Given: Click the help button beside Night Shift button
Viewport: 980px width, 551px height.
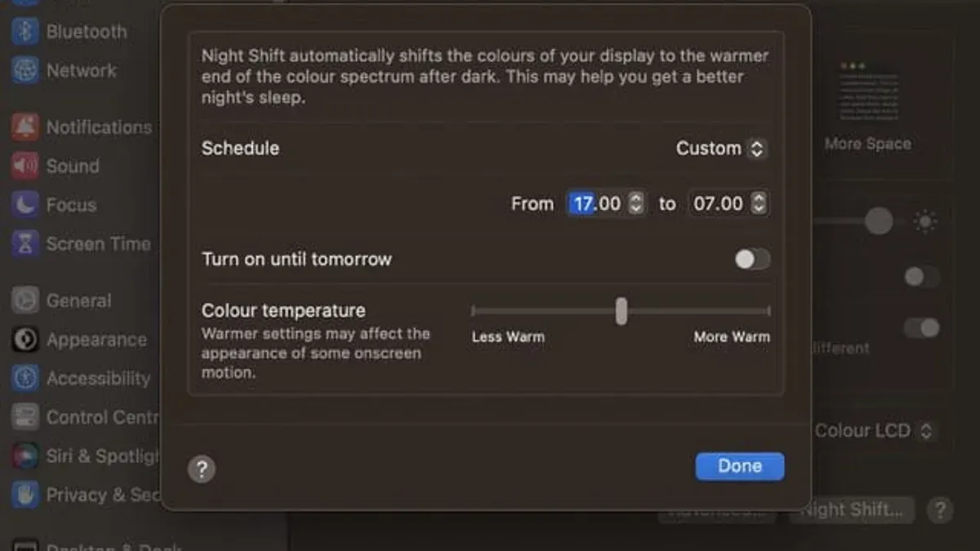Looking at the screenshot, I should [x=940, y=510].
